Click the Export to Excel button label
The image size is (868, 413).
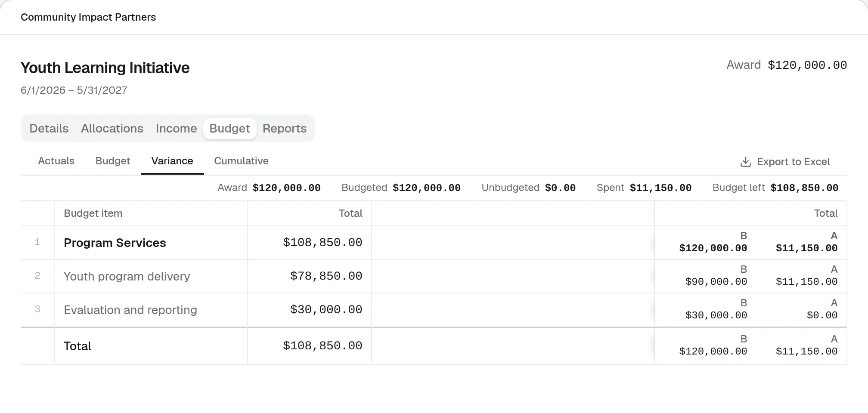(x=793, y=162)
